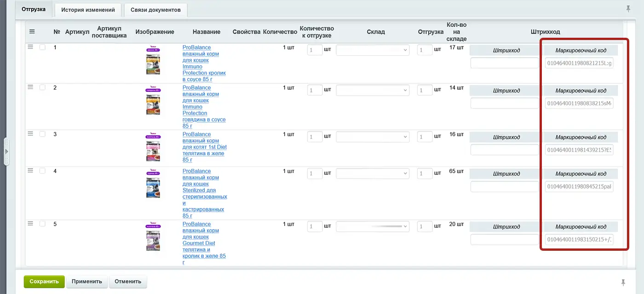The height and width of the screenshot is (294, 644).
Task: Click the green Сохранить button
Action: pos(44,282)
